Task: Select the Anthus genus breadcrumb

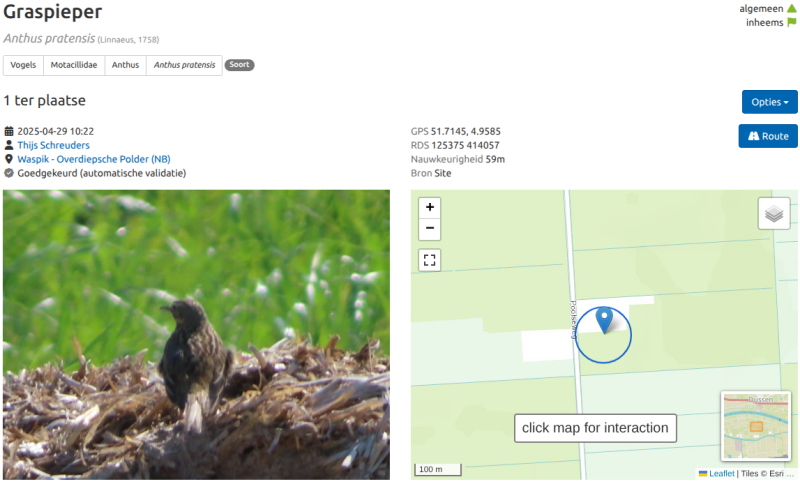Action: (126, 65)
